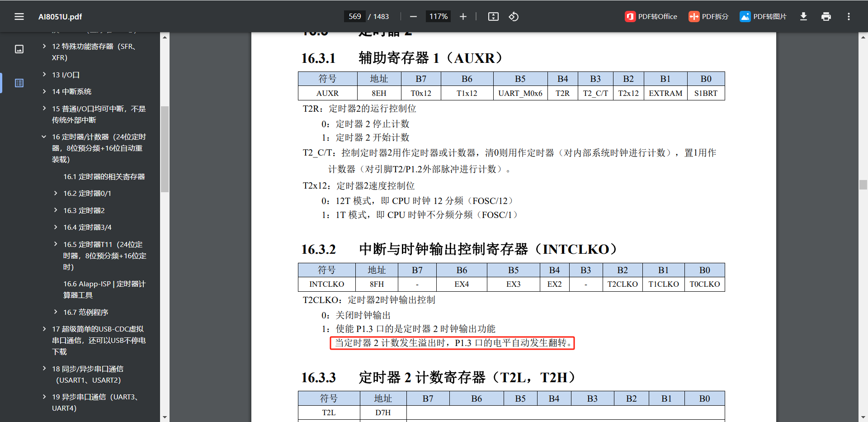Expand section 16.5 定时器T11 arrow
Screen dimensions: 868x422
point(56,244)
